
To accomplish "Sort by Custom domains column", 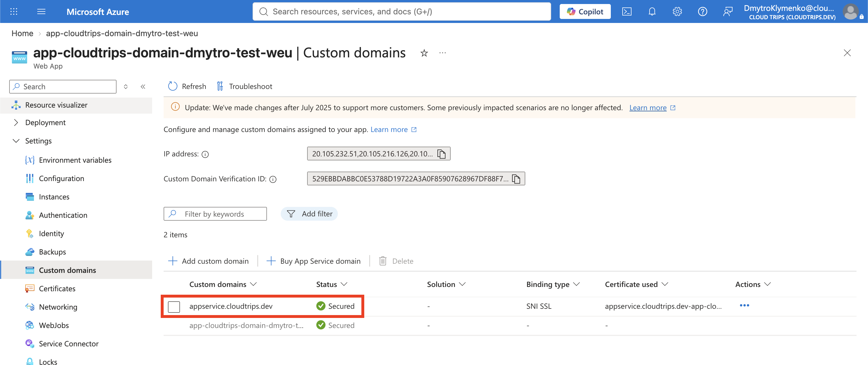I will pyautogui.click(x=223, y=285).
